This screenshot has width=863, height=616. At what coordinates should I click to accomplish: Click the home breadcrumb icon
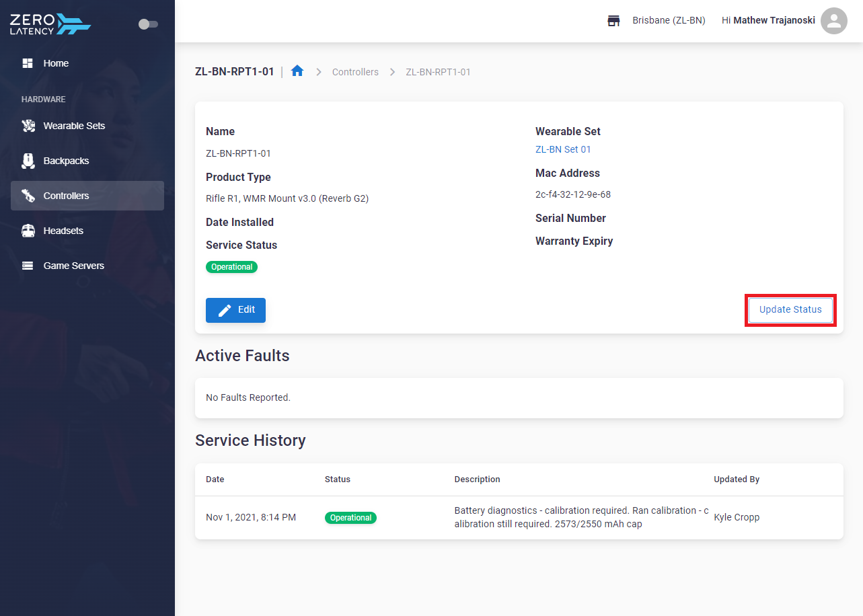[x=297, y=71]
